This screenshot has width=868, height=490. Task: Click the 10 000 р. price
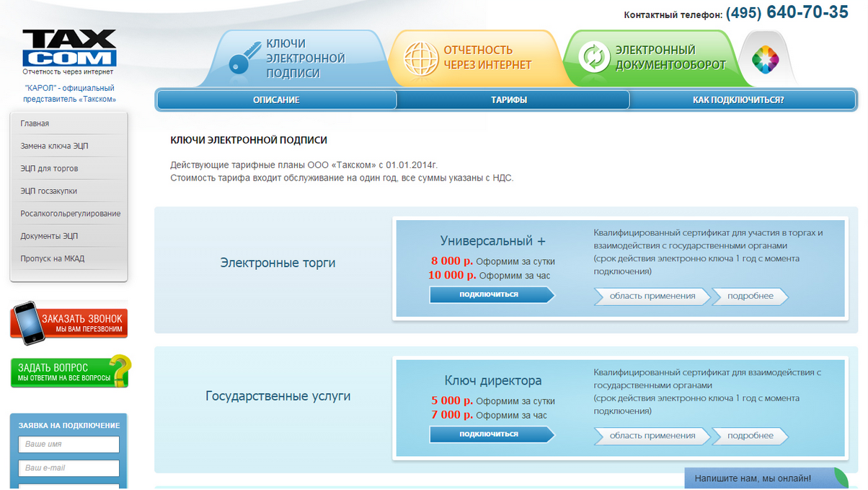click(x=452, y=275)
